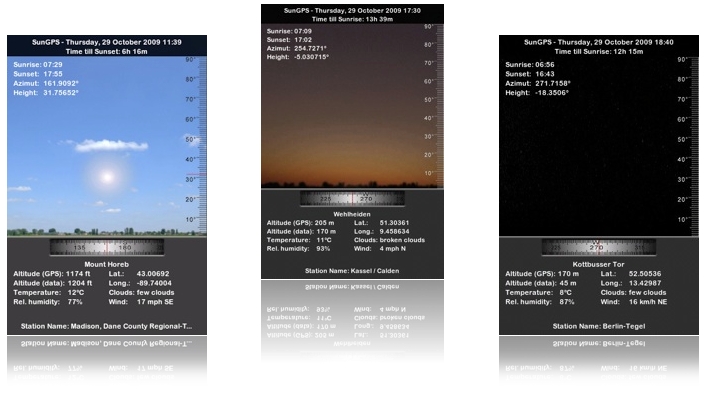Click 'Station Name: Berlin-Tegel'

tap(598, 327)
